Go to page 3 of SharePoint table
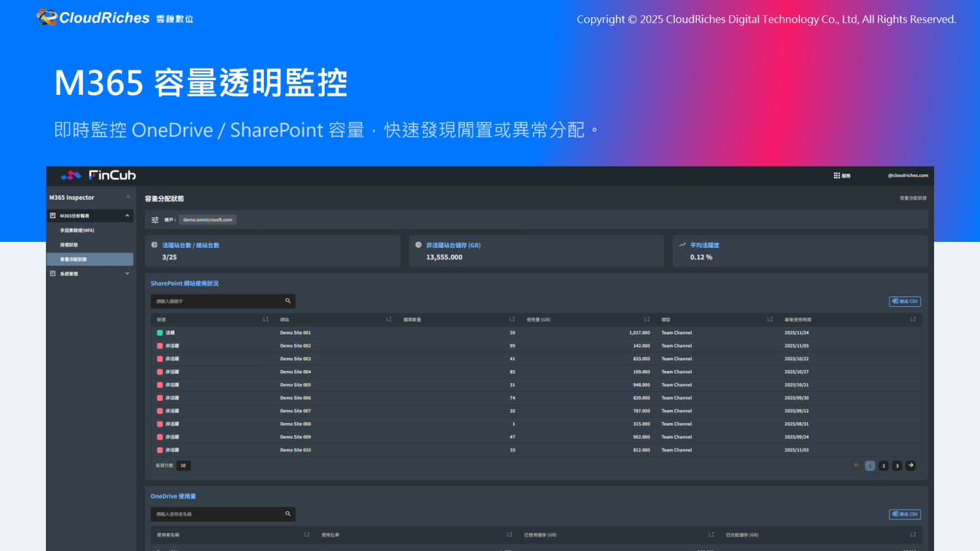This screenshot has height=551, width=980. pyautogui.click(x=897, y=466)
